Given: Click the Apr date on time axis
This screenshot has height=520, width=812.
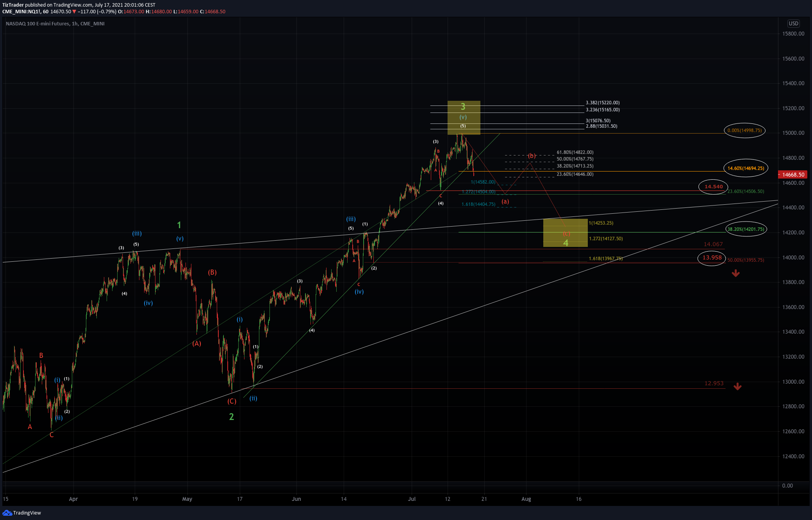Looking at the screenshot, I should (x=73, y=499).
